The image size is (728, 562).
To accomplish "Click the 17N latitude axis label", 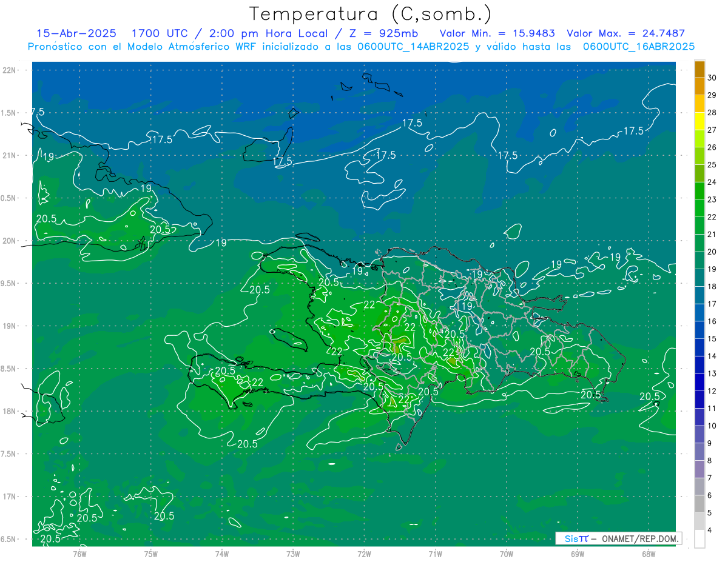I will [x=9, y=497].
